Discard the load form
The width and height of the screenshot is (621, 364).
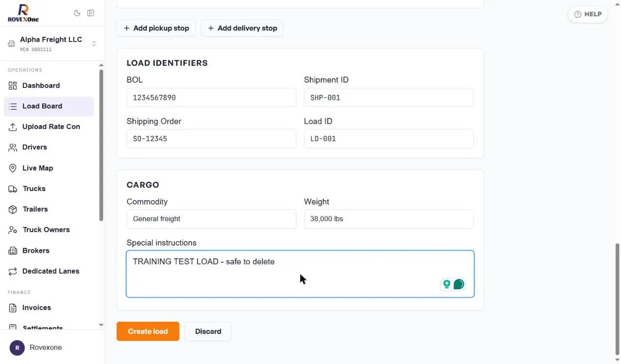click(208, 332)
